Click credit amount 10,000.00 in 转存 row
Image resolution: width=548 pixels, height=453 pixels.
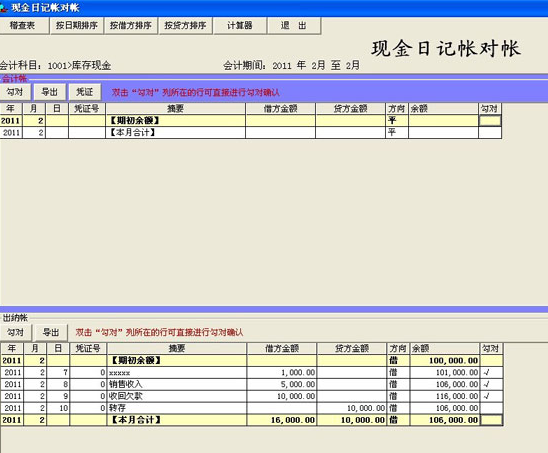click(x=352, y=408)
